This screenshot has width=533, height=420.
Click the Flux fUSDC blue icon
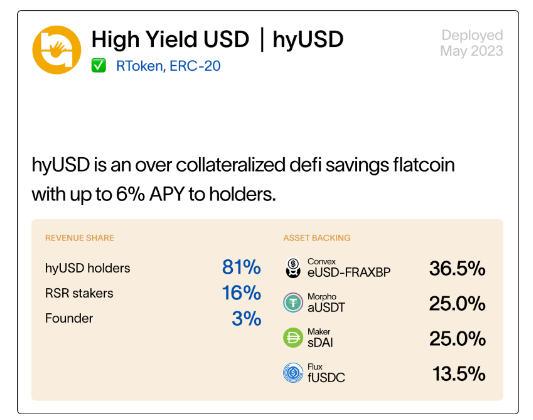point(293,373)
